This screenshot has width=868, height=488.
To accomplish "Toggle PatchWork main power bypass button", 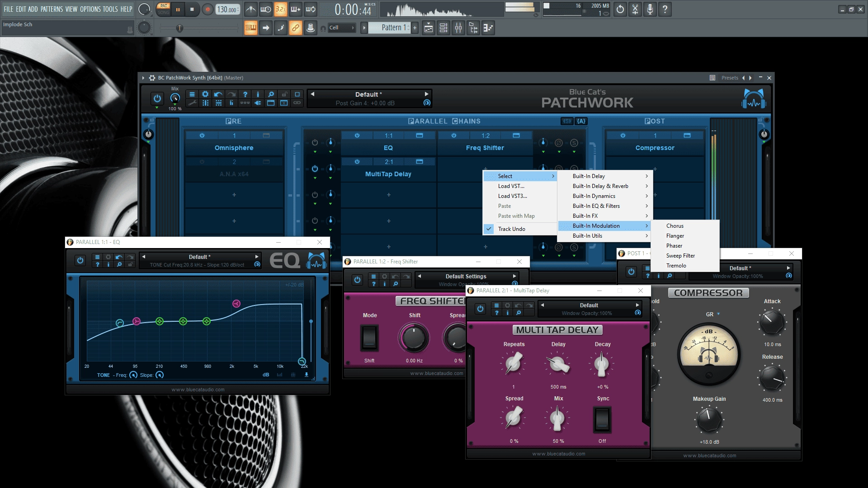I will click(x=157, y=98).
